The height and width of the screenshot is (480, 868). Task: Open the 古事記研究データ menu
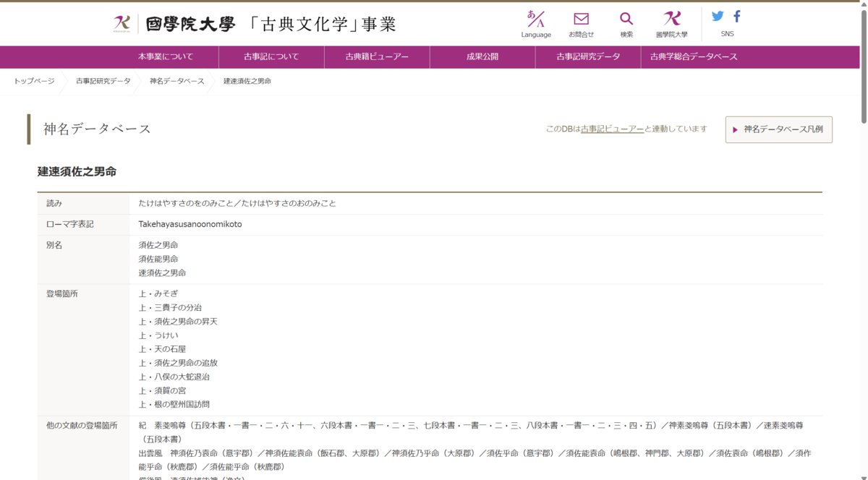588,57
